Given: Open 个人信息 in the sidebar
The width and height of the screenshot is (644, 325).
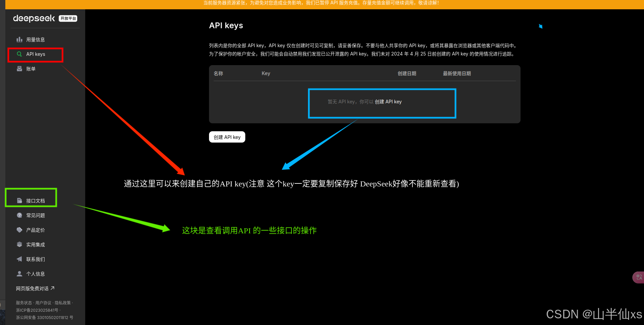Looking at the screenshot, I should pos(35,274).
